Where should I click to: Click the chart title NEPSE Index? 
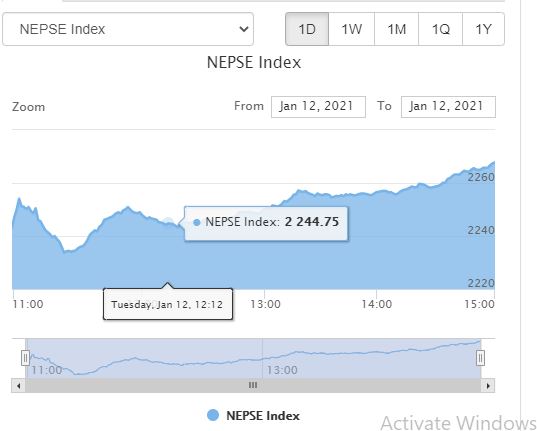click(254, 62)
